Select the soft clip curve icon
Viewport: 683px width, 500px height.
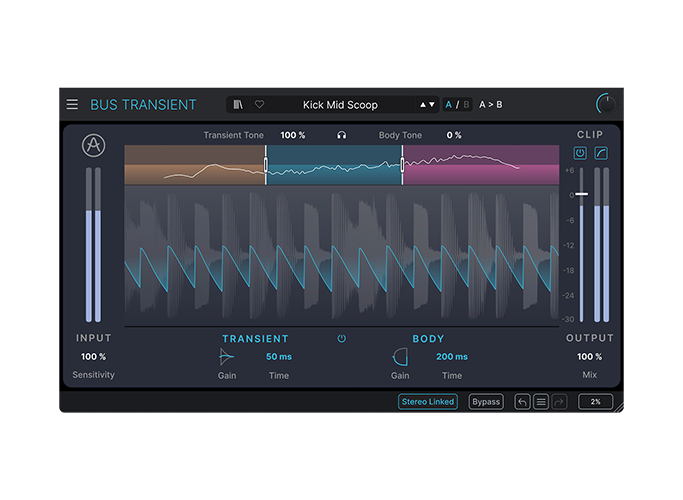click(601, 153)
